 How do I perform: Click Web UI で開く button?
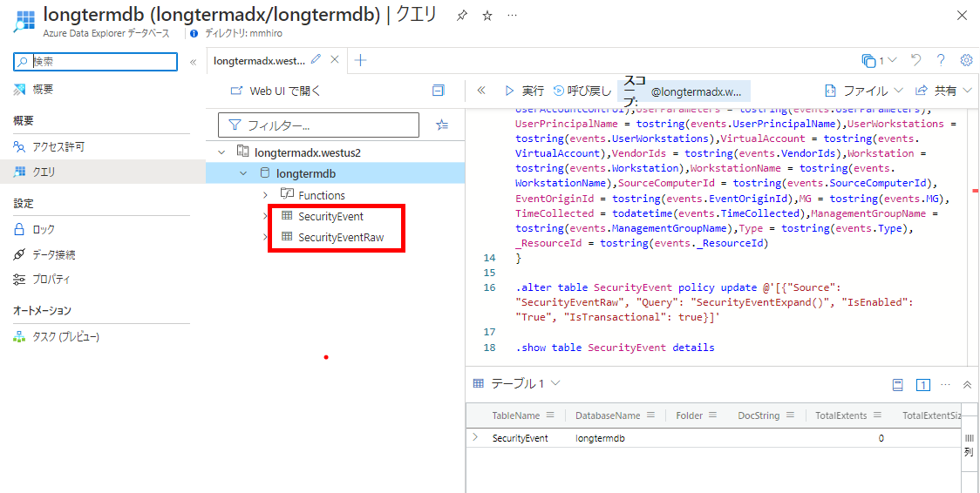click(x=276, y=91)
